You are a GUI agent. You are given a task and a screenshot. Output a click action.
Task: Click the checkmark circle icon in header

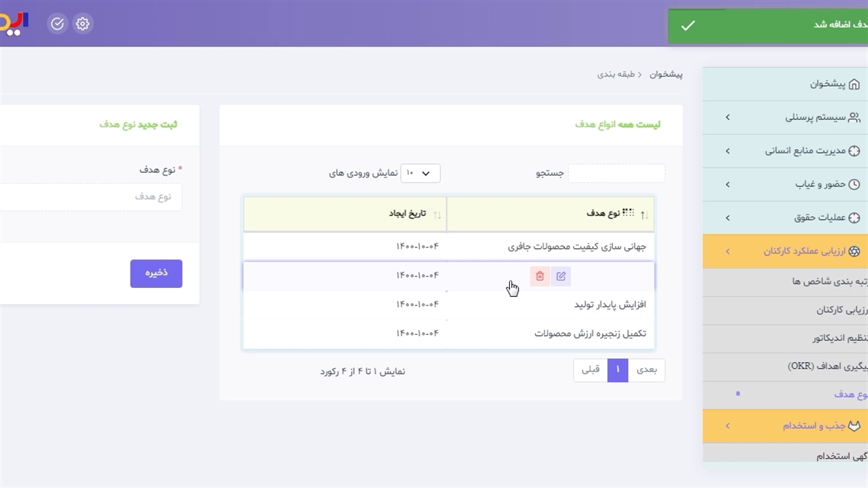[58, 24]
